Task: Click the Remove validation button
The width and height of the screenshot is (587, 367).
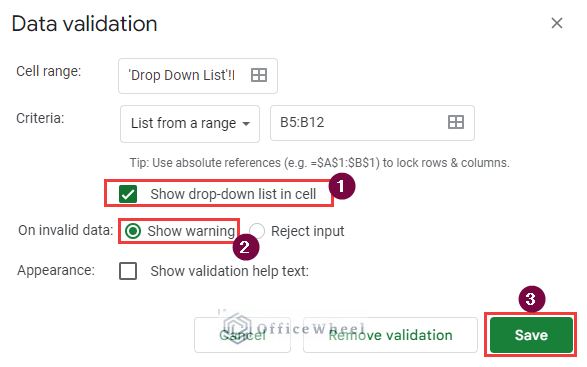Action: [390, 335]
